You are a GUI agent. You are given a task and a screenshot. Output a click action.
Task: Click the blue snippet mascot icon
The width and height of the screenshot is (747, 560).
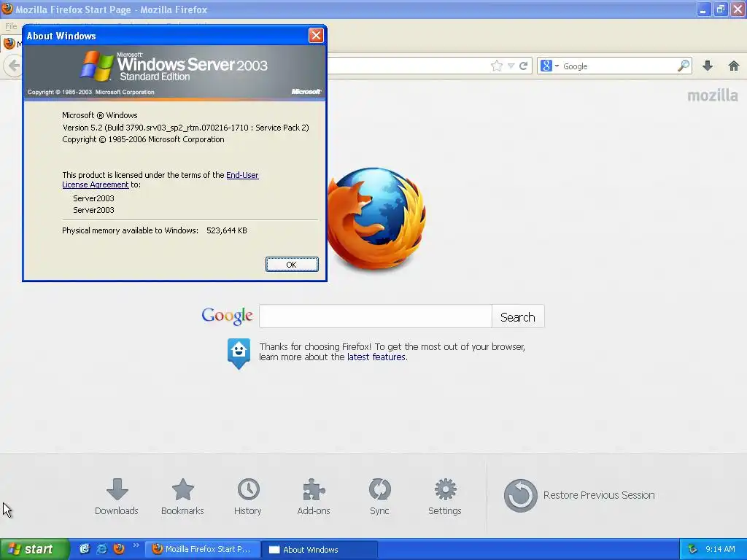coord(239,354)
